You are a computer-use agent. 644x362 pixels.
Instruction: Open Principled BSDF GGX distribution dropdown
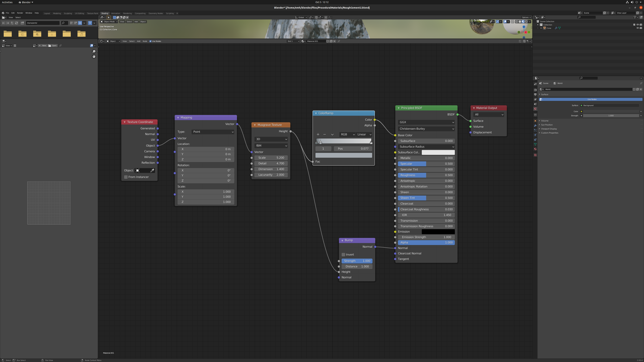(426, 122)
